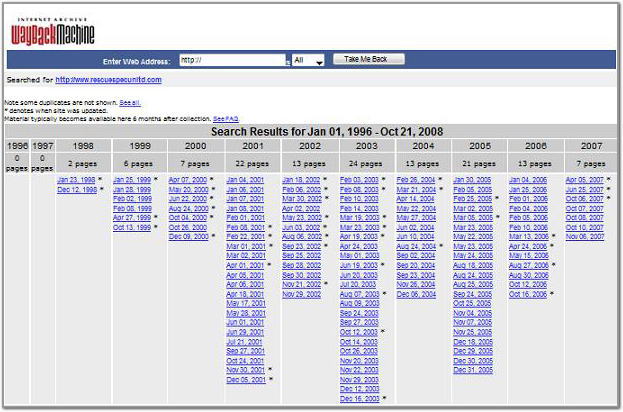Screen dimensions: 623x412
Task: Open the See FAQ link
Action: click(225, 118)
